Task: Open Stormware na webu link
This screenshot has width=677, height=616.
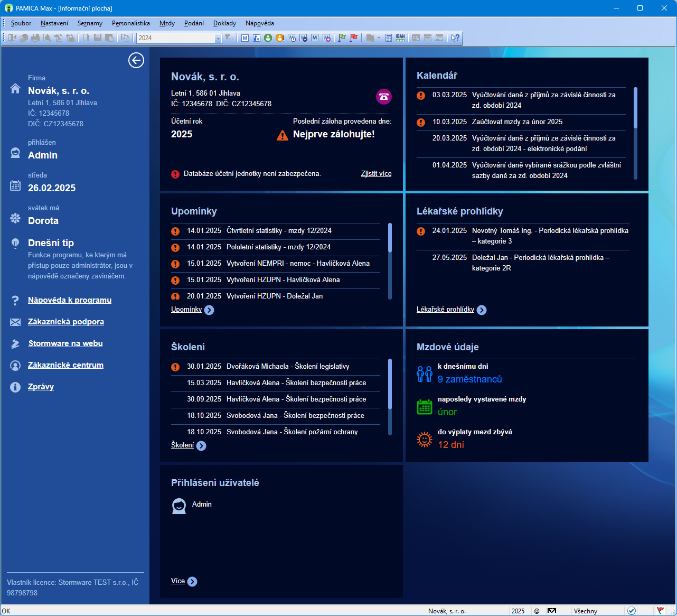Action: tap(65, 343)
